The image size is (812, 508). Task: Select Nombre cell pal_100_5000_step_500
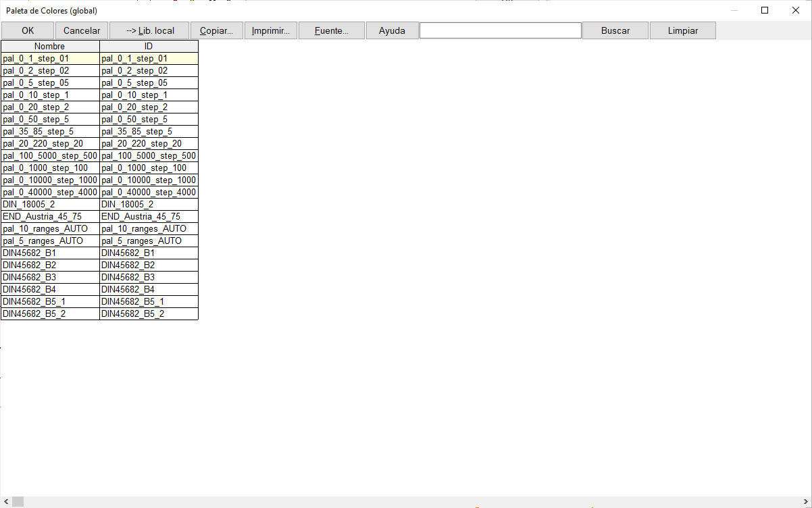tap(50, 156)
